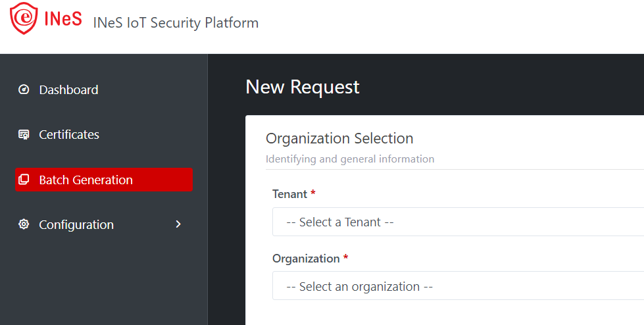Viewport: 644px width, 325px height.
Task: Click the 'Organization Selection' section heading
Action: pyautogui.click(x=339, y=138)
